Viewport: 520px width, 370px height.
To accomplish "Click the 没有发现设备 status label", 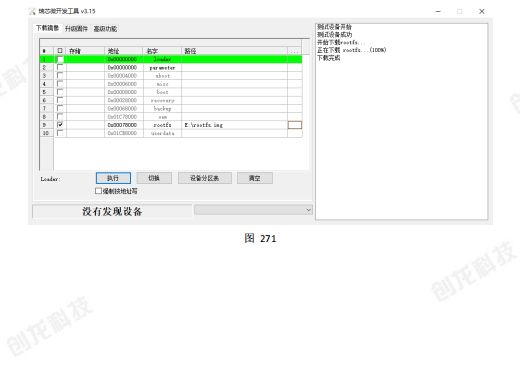I will (112, 211).
